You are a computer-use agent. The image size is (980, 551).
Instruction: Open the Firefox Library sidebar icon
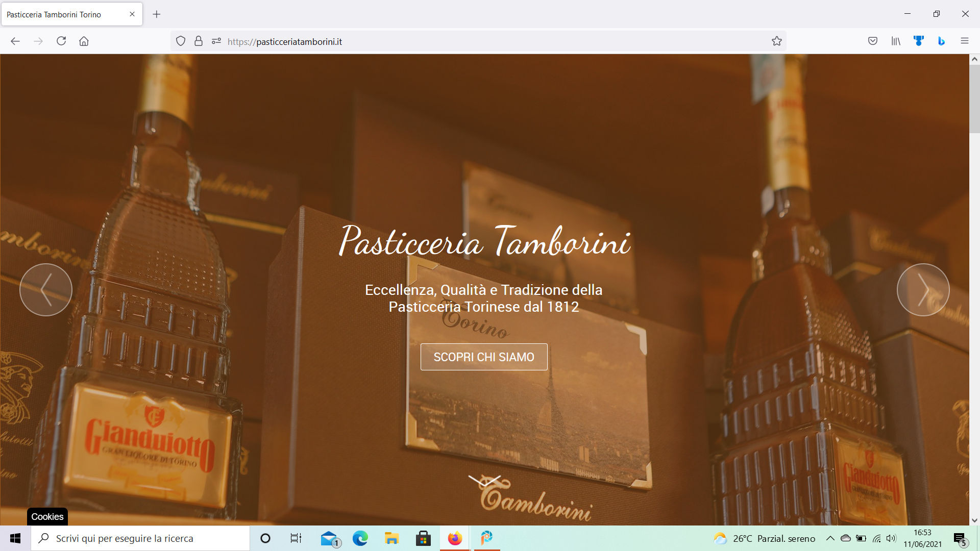896,41
